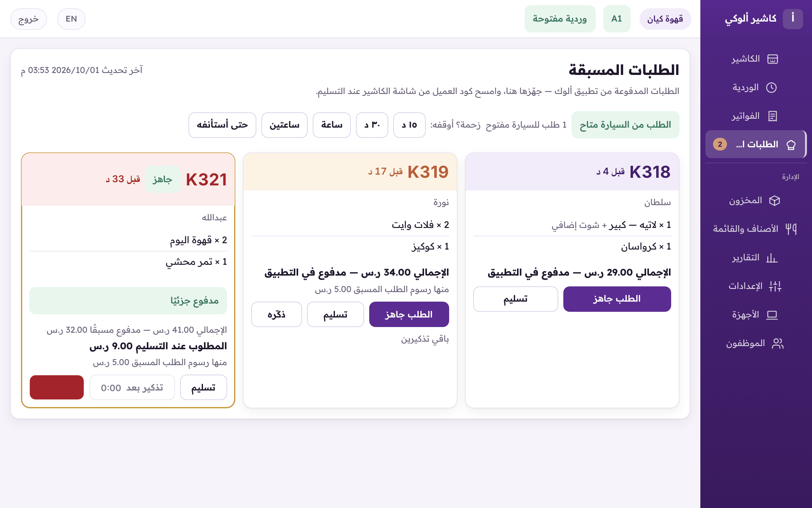This screenshot has height=508, width=812.
Task: Click the مدفوع جزئيًا partially paid banner
Action: [128, 301]
